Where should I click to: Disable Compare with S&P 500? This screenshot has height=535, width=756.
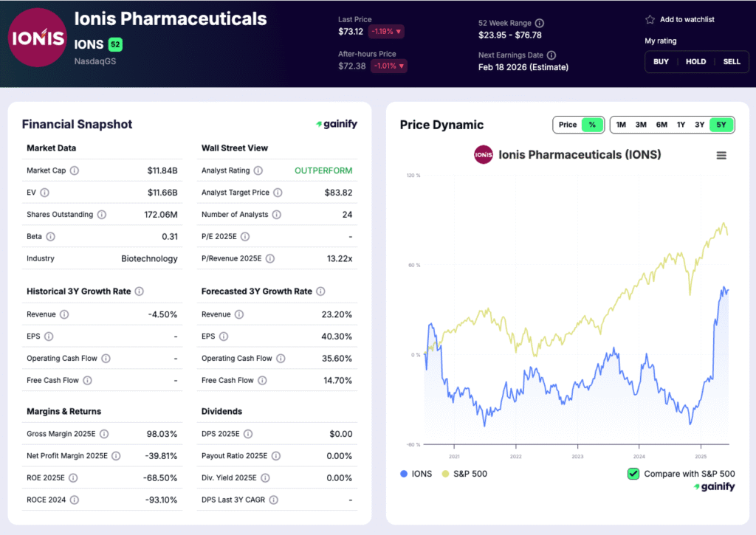pyautogui.click(x=633, y=474)
